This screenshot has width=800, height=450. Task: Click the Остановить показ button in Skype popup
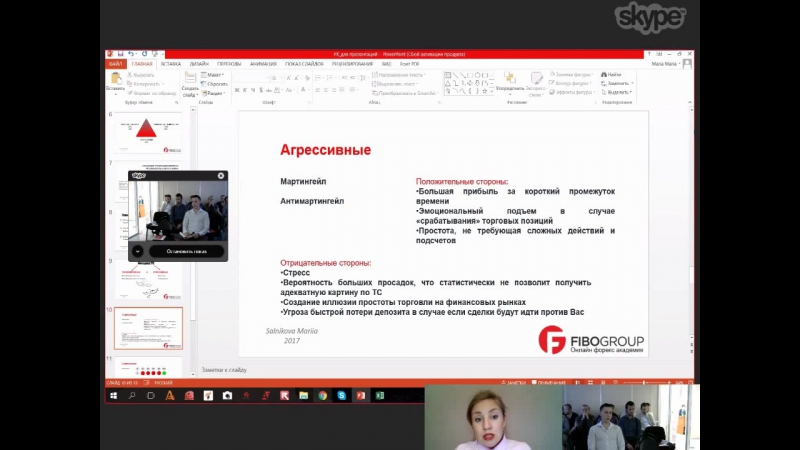(x=187, y=252)
